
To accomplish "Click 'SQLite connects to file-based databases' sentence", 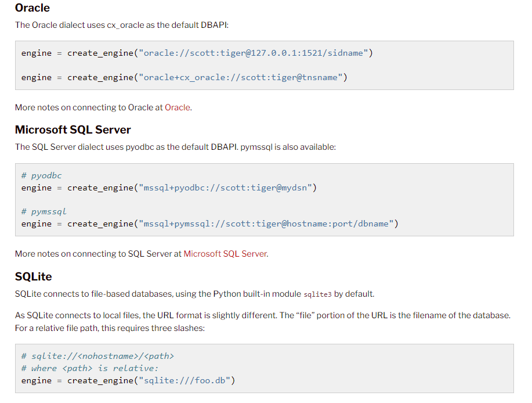I will [194, 294].
